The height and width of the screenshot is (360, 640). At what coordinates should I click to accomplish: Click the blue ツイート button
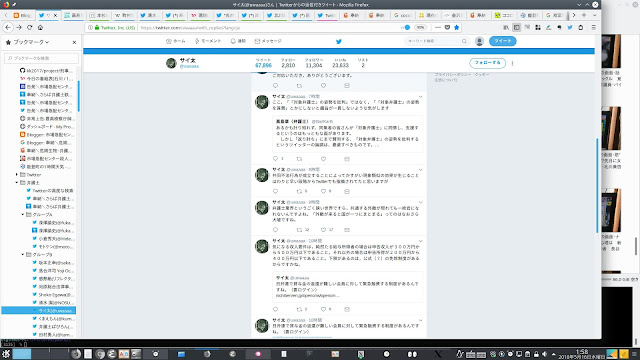pyautogui.click(x=502, y=41)
